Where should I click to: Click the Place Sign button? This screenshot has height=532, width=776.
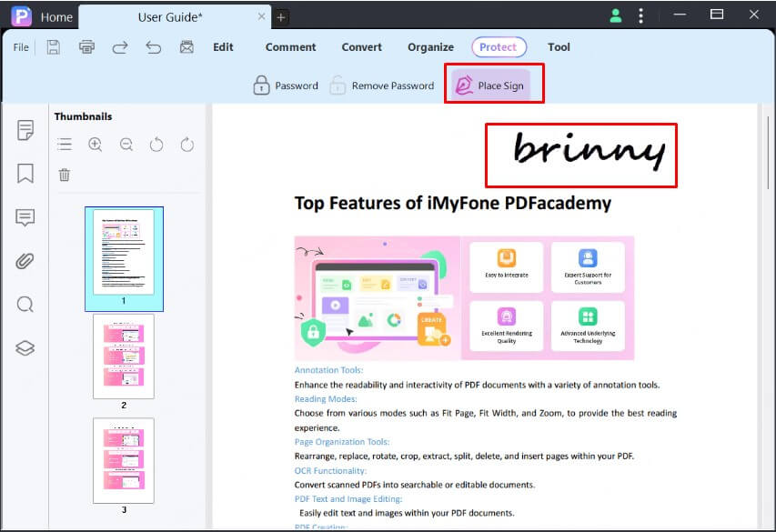[x=490, y=85]
